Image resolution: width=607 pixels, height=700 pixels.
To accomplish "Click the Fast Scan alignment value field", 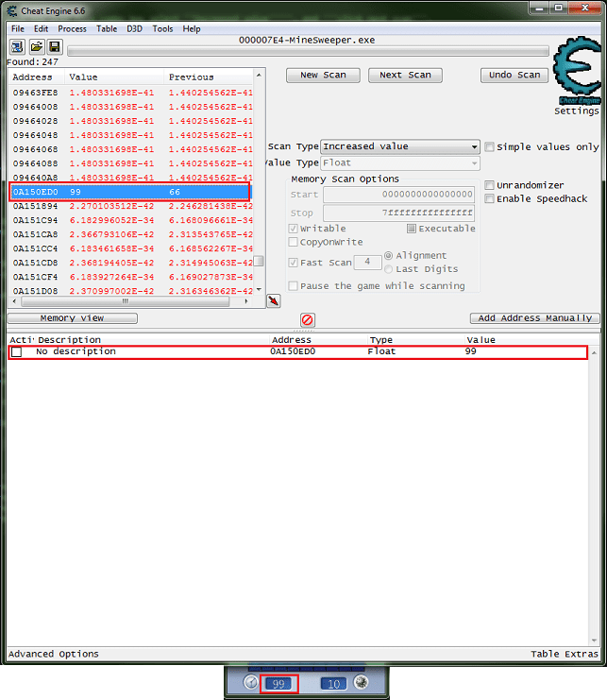I will click(367, 262).
